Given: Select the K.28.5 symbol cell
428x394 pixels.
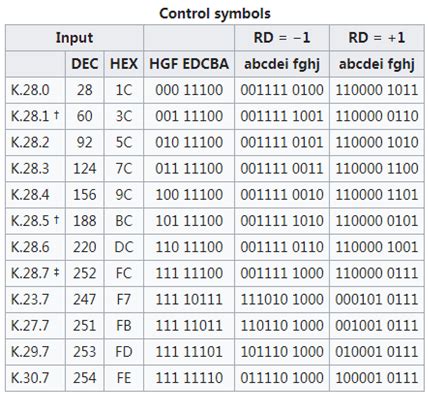Looking at the screenshot, I should 35,221.
